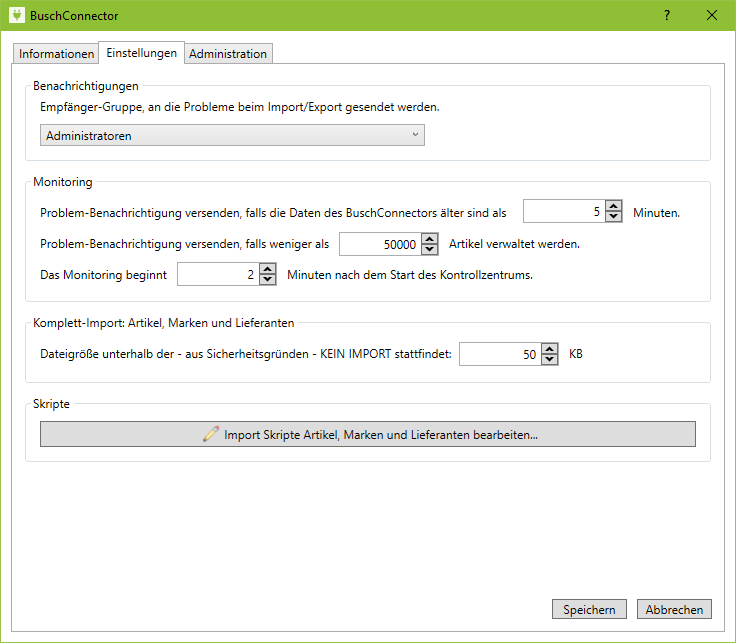Open Import Skripte editor for Artikel, Marken
The image size is (736, 643).
(x=367, y=434)
